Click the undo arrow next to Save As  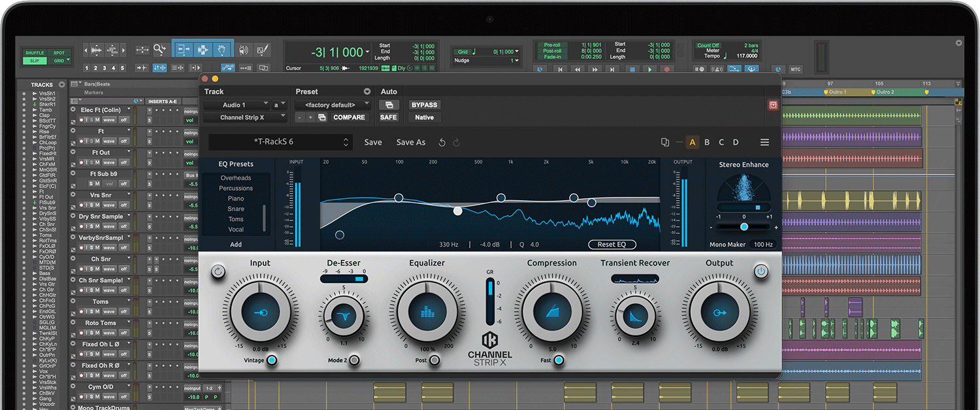coord(442,143)
